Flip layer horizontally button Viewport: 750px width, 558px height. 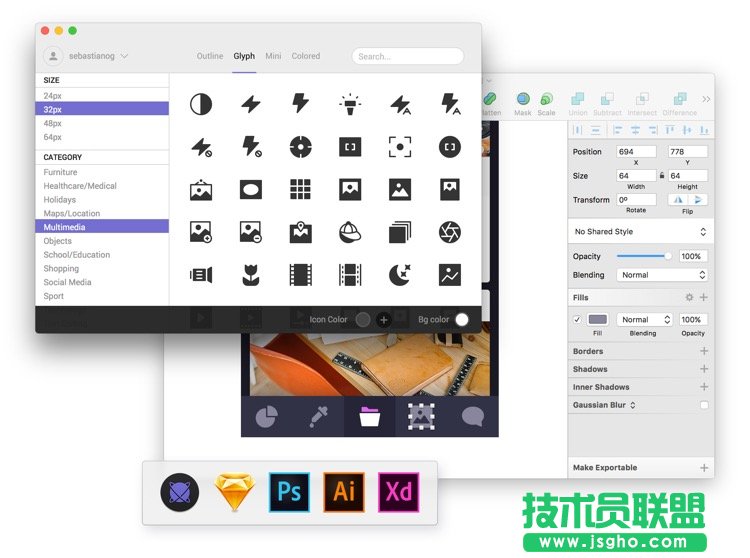(678, 199)
